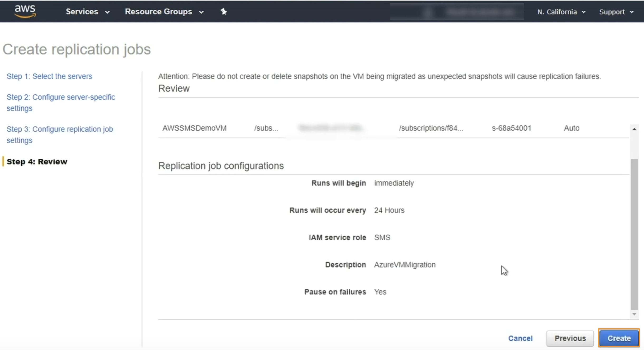Click the review pane vertical scrollbar thumb
This screenshot has width=644, height=350.
(x=634, y=234)
